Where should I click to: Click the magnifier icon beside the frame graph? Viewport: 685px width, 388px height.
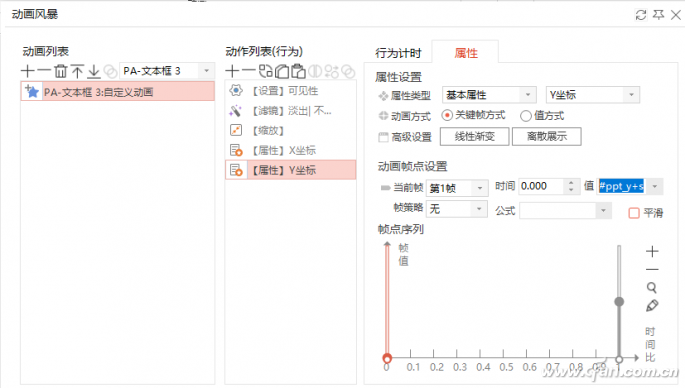point(652,287)
